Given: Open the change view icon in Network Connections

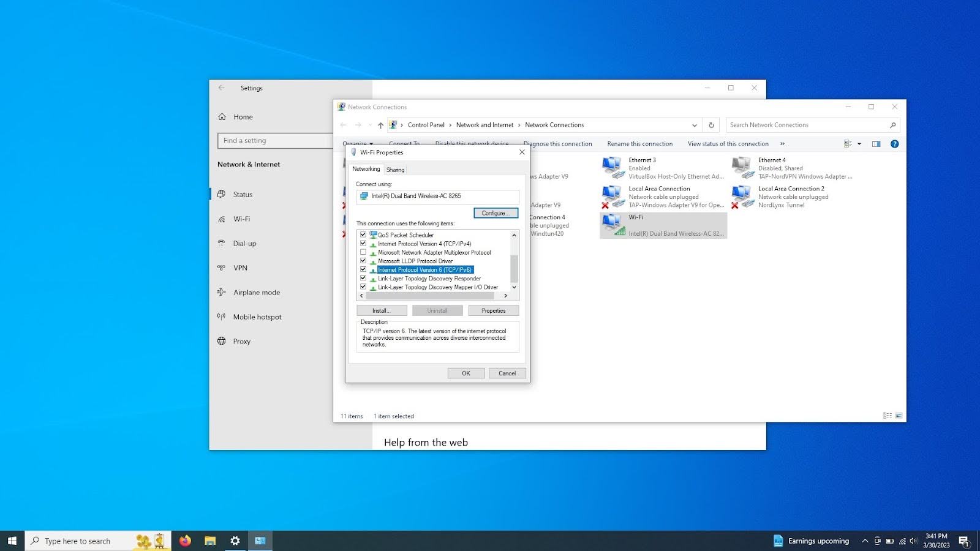Looking at the screenshot, I should click(848, 144).
